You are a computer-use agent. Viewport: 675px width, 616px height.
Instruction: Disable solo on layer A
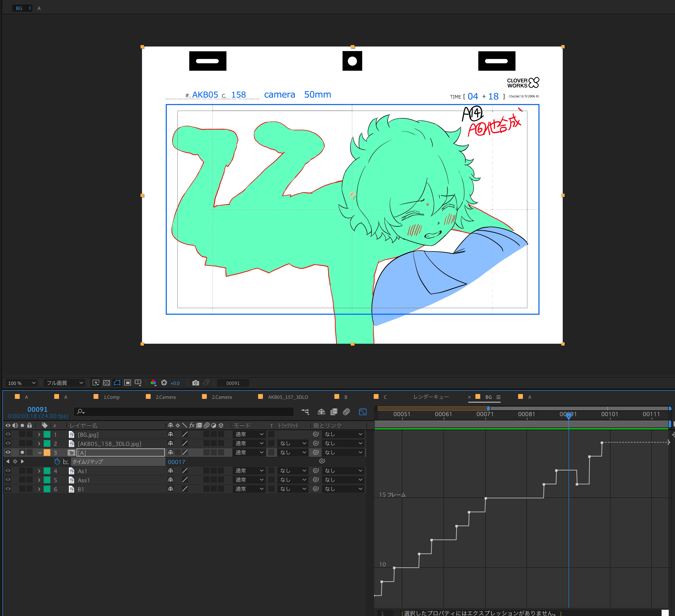coord(23,452)
